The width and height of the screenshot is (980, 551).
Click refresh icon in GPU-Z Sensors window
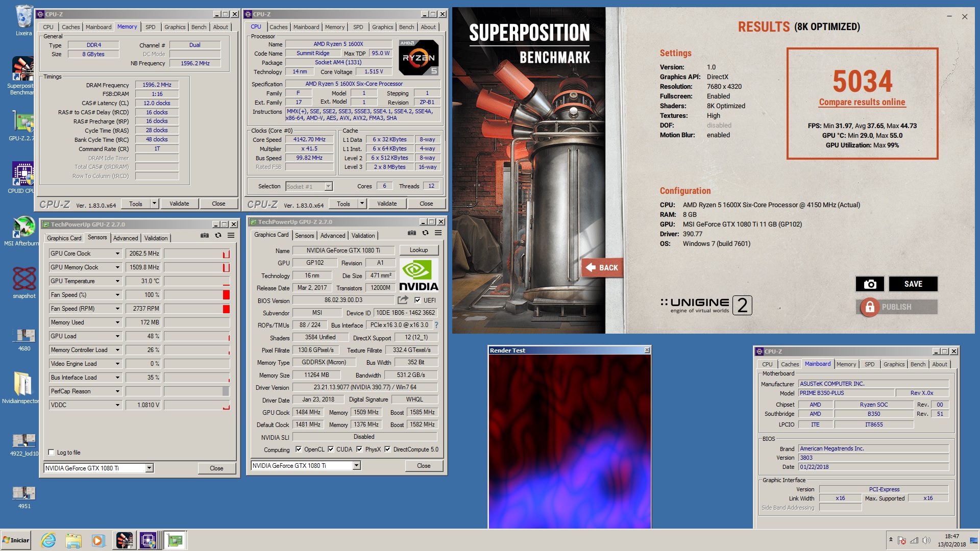(x=218, y=235)
